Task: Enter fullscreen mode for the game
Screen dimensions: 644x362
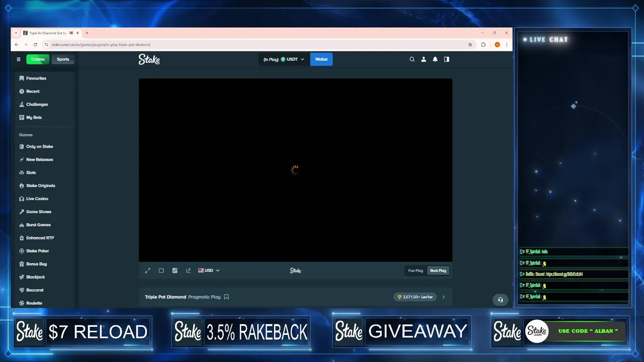Action: coord(148,270)
